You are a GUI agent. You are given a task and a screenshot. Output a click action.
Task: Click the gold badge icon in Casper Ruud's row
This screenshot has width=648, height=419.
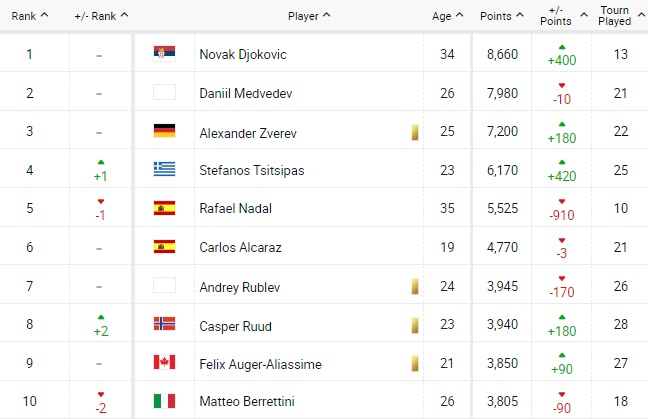(412, 325)
